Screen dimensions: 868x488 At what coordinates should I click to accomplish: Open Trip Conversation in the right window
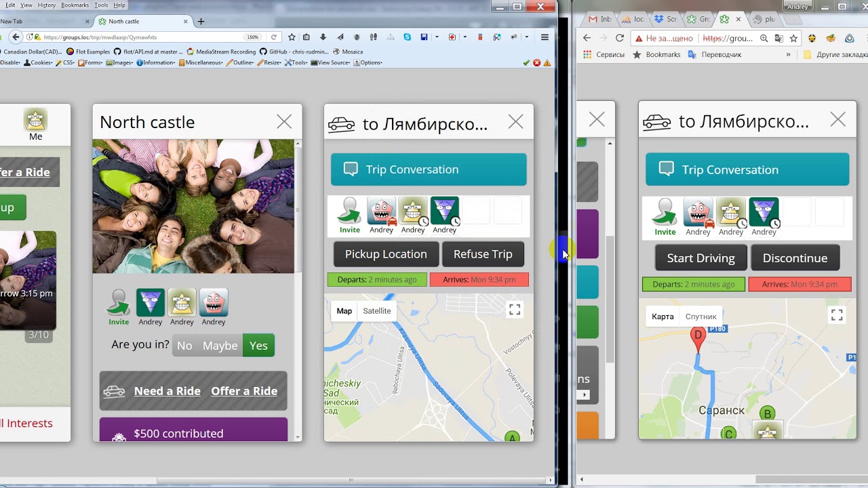(x=747, y=169)
